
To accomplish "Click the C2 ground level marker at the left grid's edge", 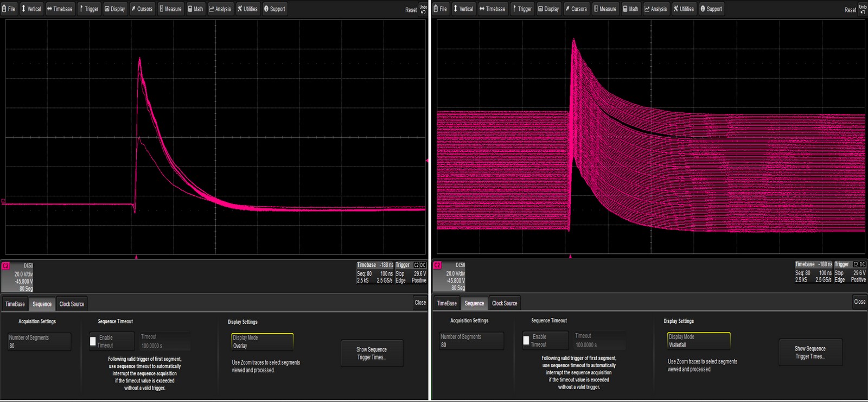I will coord(3,201).
